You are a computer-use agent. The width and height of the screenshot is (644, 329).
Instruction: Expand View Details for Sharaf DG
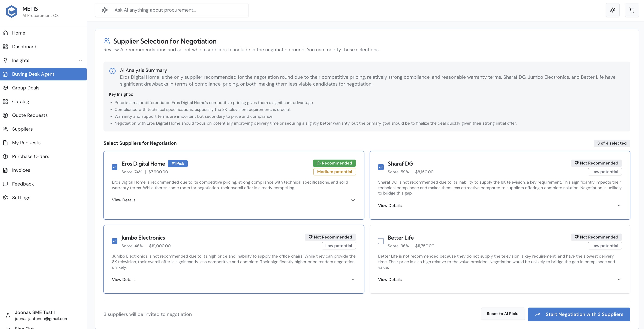500,205
